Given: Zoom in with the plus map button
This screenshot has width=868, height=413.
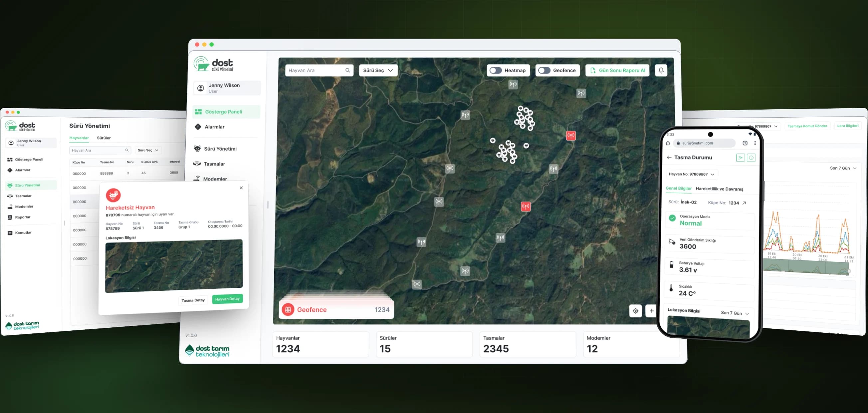Looking at the screenshot, I should point(651,311).
